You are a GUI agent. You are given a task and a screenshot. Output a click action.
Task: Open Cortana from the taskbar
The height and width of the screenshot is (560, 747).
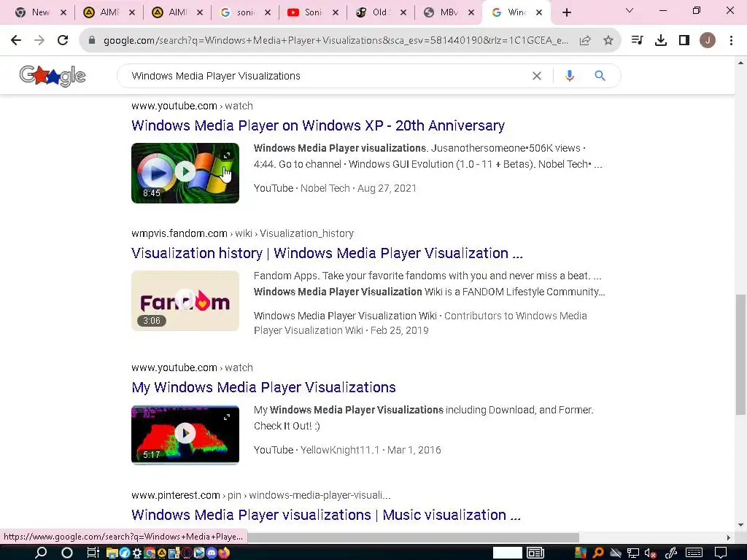[x=67, y=553]
